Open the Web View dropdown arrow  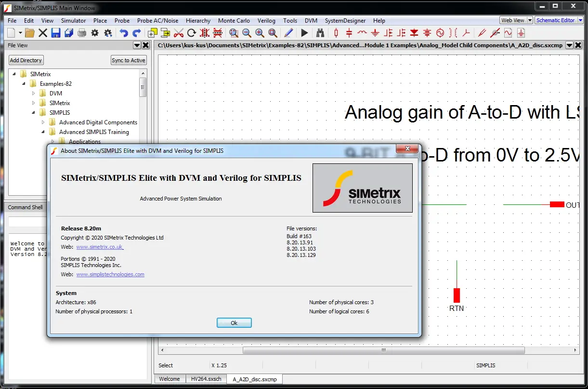(x=530, y=20)
